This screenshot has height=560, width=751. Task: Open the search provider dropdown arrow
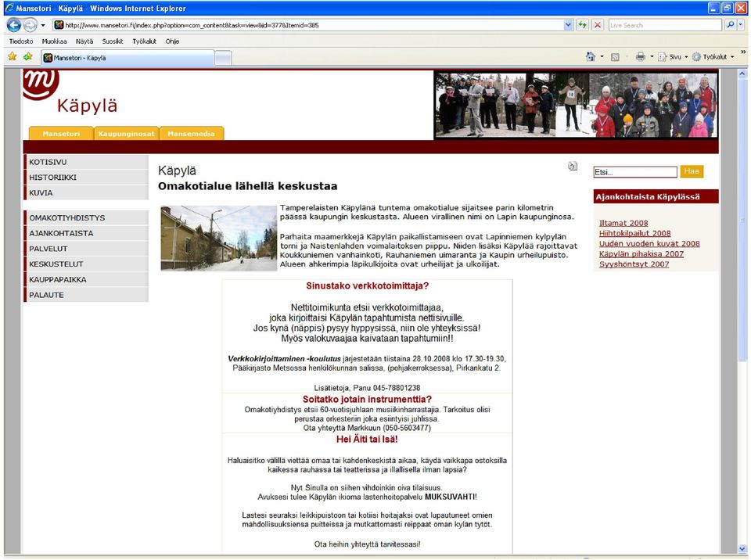click(741, 25)
